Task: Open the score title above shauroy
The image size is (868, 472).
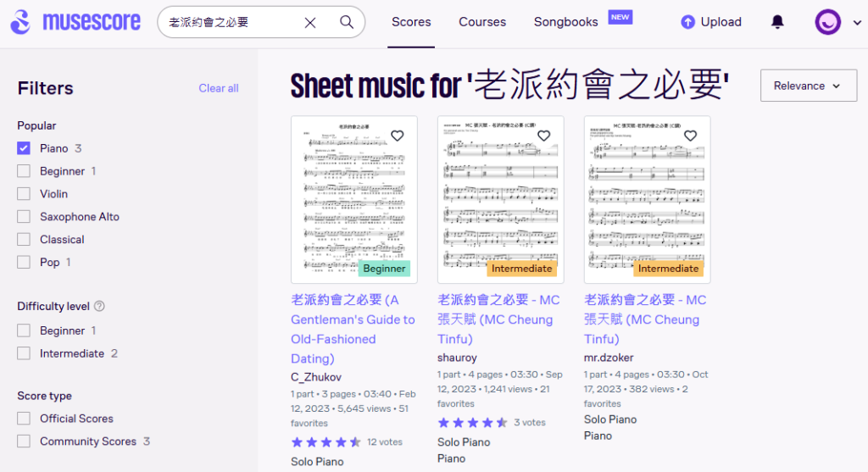Action: [498, 319]
